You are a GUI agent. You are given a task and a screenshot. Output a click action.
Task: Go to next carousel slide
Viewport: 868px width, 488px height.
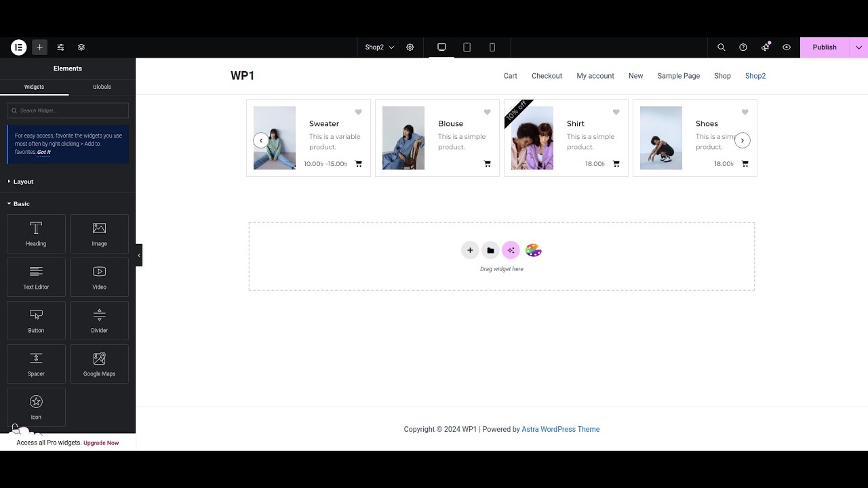(x=743, y=140)
